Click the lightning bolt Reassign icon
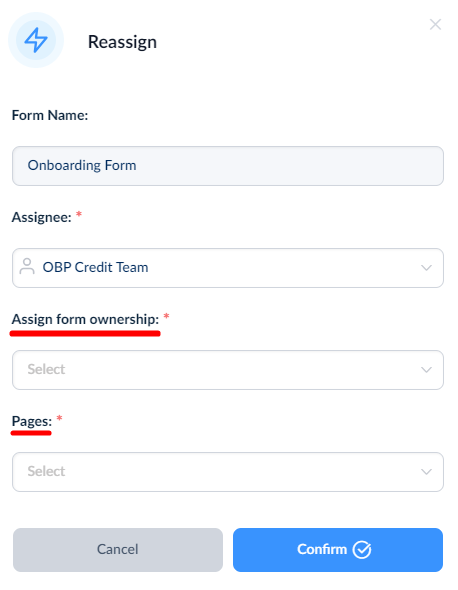458x590 pixels. (36, 40)
